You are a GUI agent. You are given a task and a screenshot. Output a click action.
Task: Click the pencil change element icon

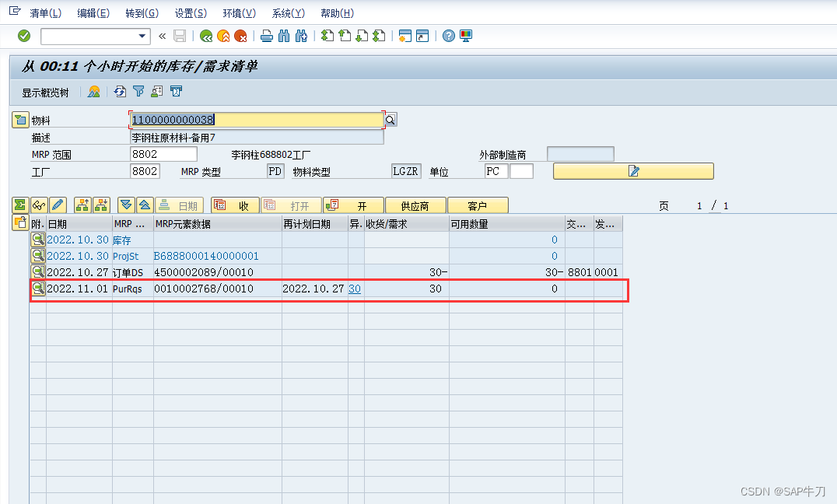click(x=58, y=205)
